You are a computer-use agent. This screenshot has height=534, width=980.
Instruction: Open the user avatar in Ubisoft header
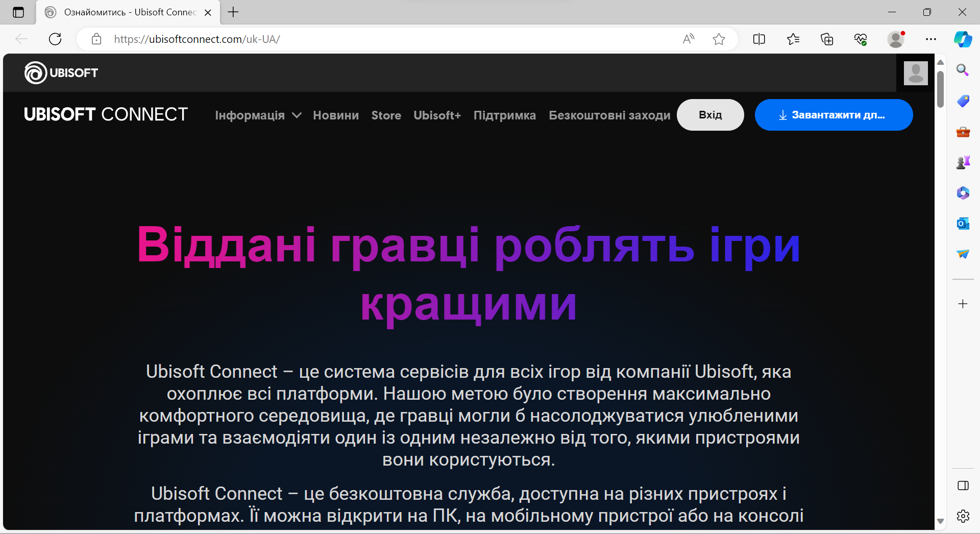pos(916,73)
